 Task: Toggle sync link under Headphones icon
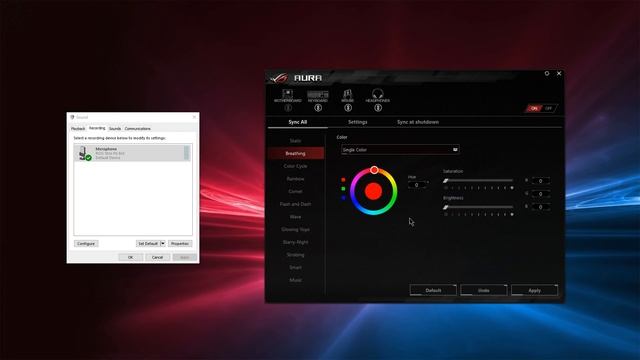(378, 108)
